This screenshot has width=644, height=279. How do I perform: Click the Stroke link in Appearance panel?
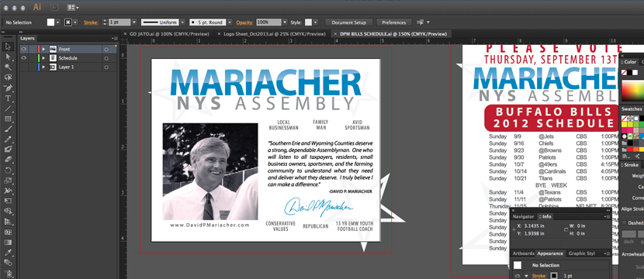coord(539,276)
